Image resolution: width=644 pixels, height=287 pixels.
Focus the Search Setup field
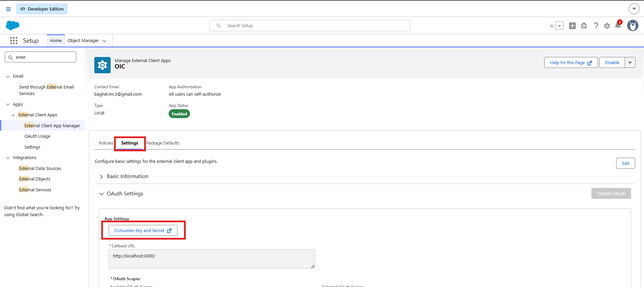pyautogui.click(x=310, y=25)
